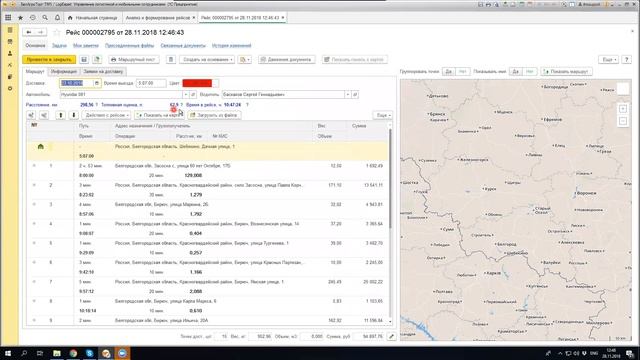Select the Маршрут tab
The width and height of the screenshot is (640, 360).
[35, 71]
